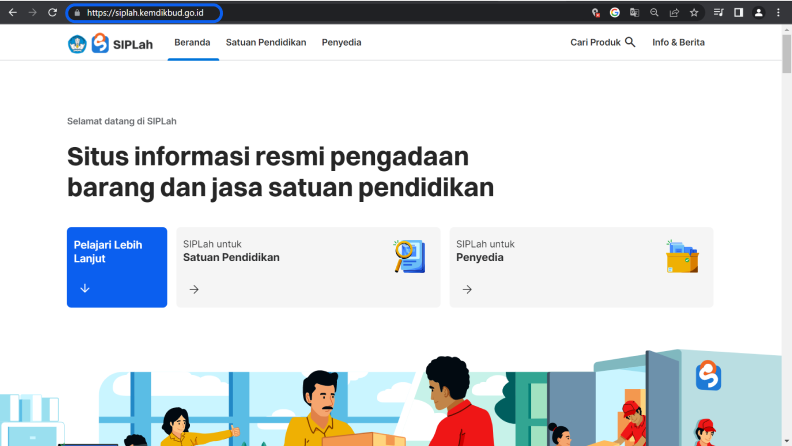792x446 pixels.
Task: Open the SIPLah untuk Satuan Pendidikan card
Action: coord(308,267)
